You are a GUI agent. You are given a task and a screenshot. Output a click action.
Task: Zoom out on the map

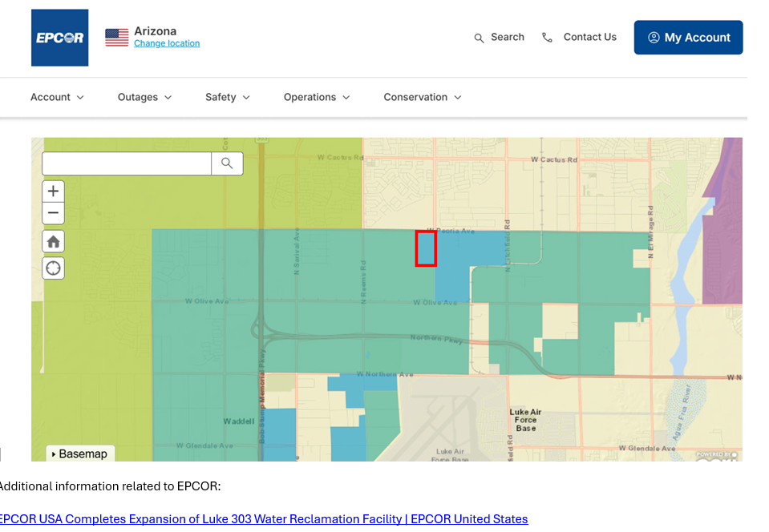point(53,213)
